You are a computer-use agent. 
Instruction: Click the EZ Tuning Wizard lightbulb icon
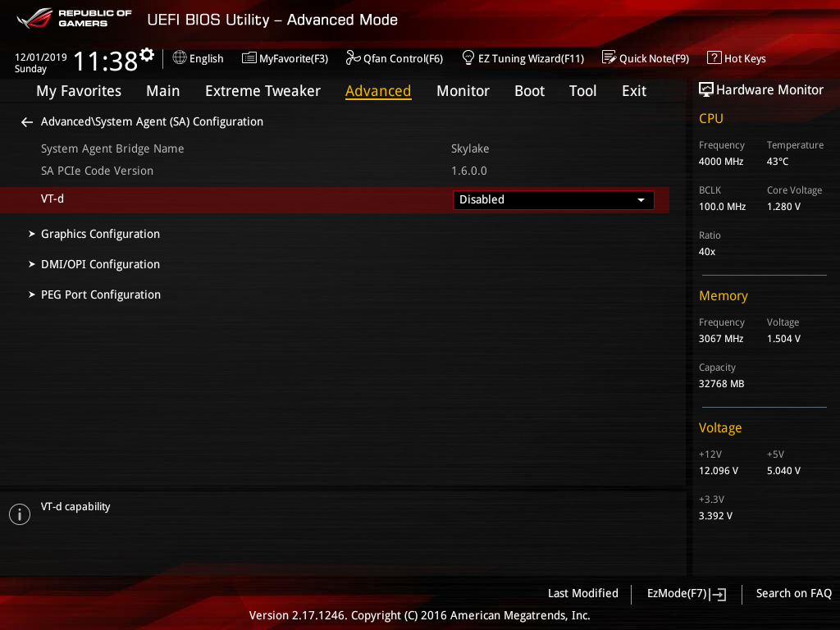468,57
